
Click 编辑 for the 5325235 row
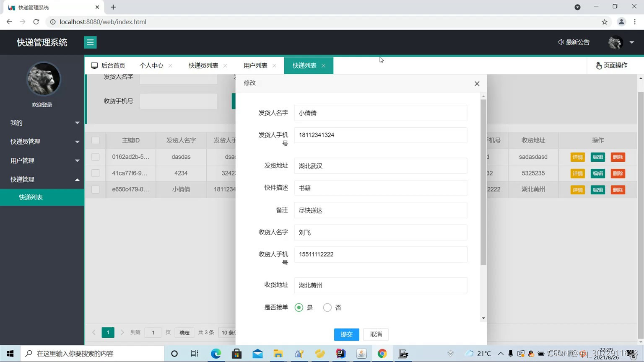(x=598, y=173)
